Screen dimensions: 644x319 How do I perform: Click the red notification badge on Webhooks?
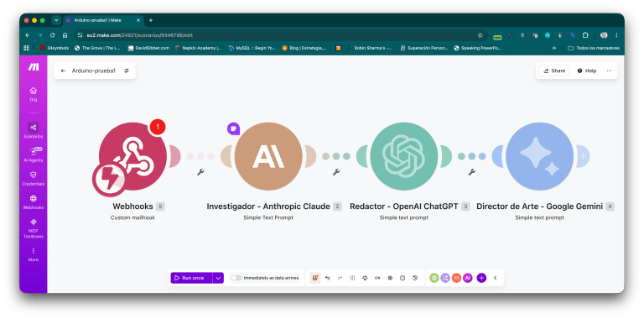pos(158,127)
